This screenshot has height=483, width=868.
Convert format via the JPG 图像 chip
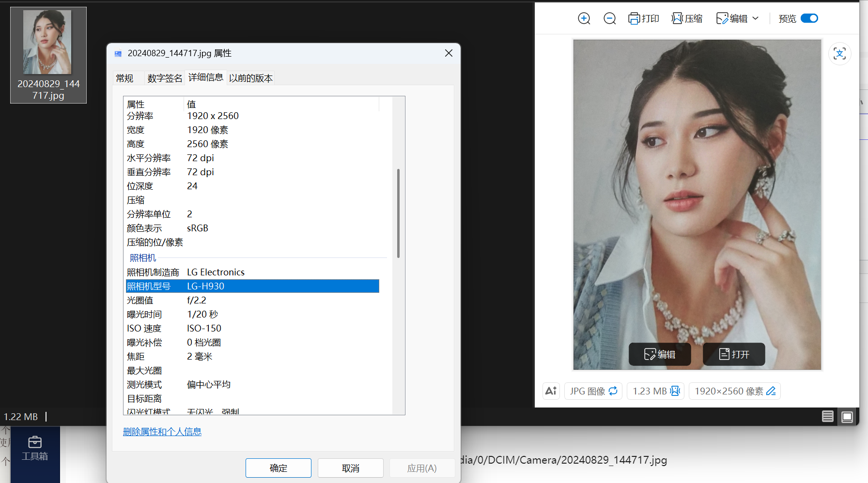click(x=593, y=391)
